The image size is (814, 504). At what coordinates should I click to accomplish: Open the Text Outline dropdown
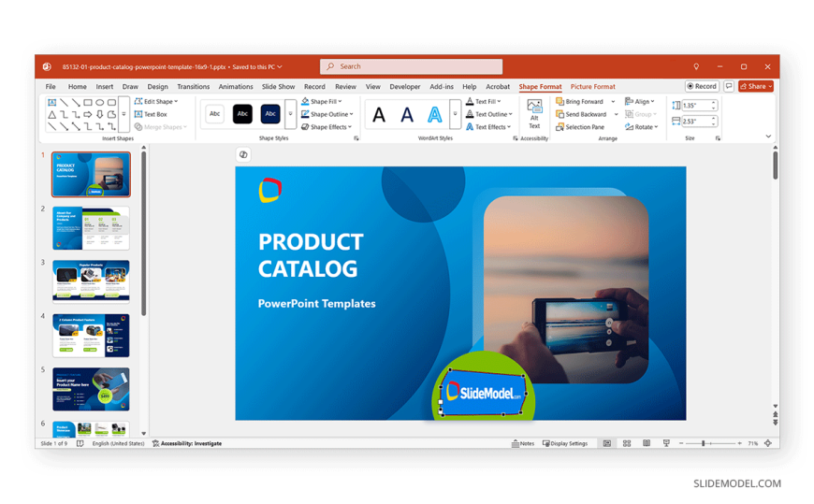489,114
